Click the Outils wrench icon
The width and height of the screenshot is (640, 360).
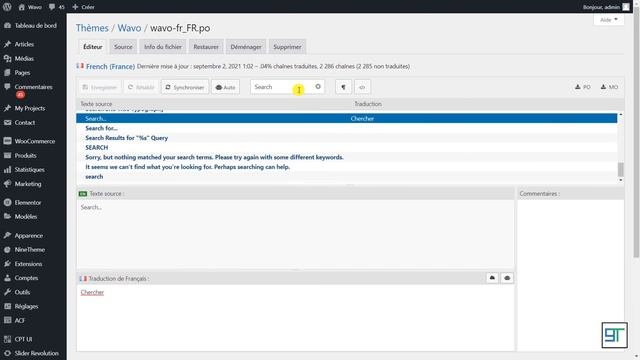[x=7, y=292]
